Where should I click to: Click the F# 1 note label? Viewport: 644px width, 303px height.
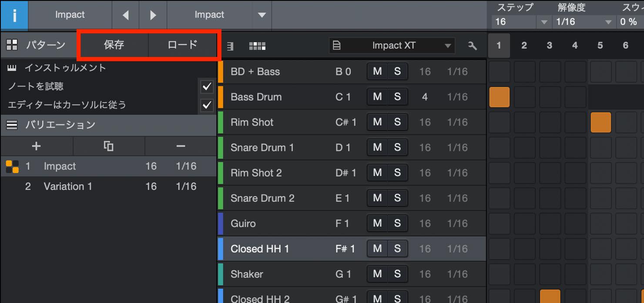tap(345, 249)
